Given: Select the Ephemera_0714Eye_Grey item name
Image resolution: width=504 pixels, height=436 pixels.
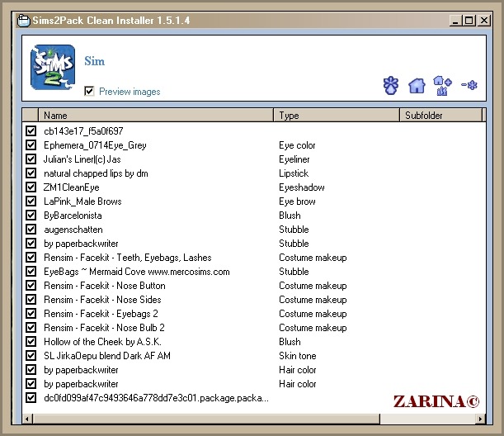Looking at the screenshot, I should [95, 145].
